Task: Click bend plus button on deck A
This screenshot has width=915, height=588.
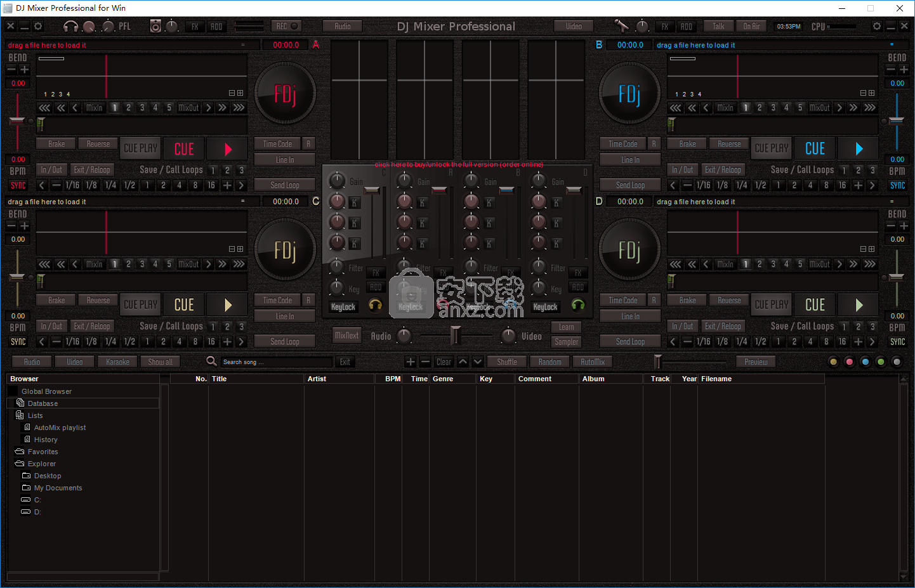Action: (25, 70)
